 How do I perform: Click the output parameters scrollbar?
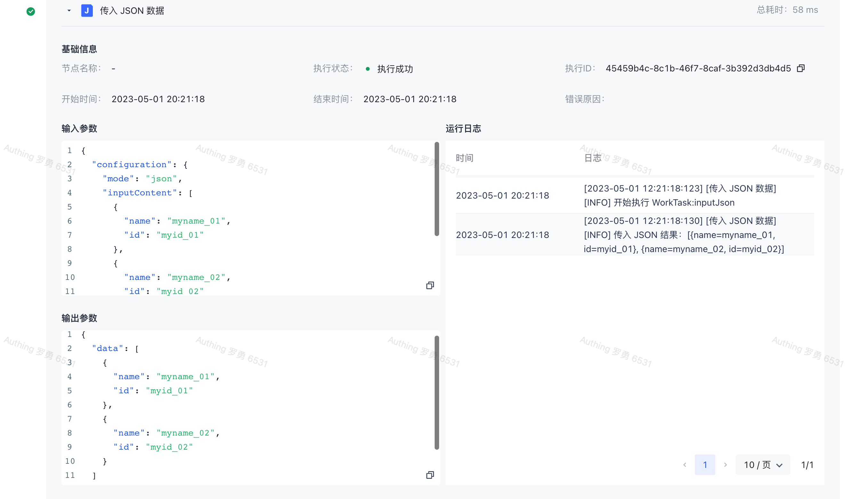click(x=437, y=392)
